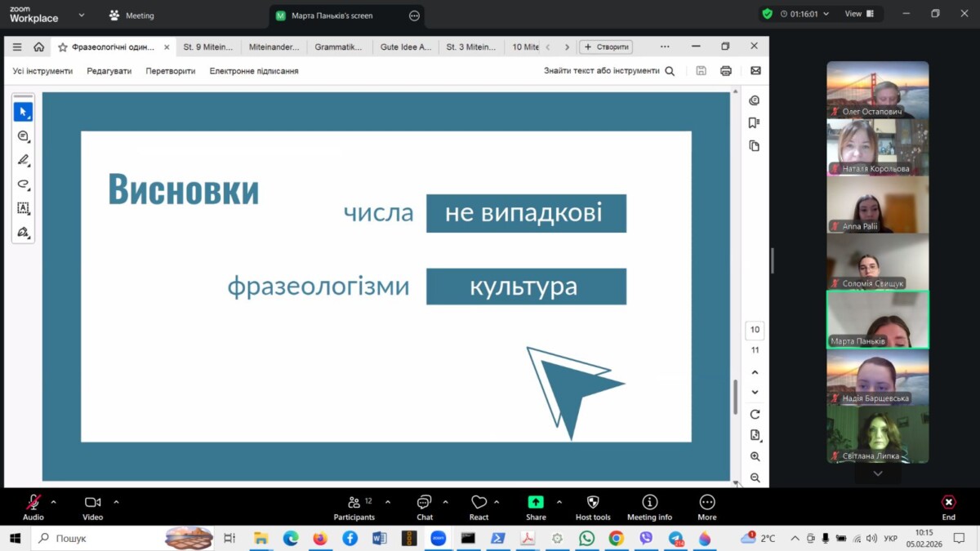Rotate the page view icon

[x=755, y=415]
